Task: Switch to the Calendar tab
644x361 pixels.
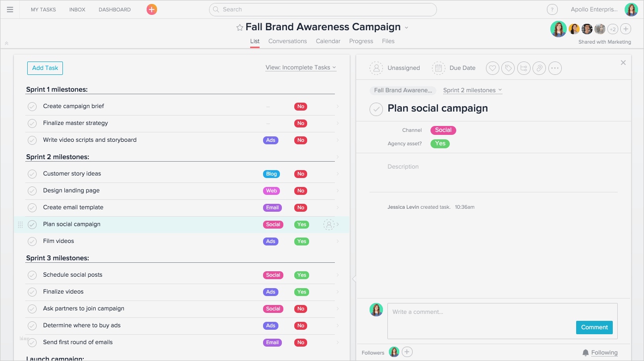Action: coord(328,41)
